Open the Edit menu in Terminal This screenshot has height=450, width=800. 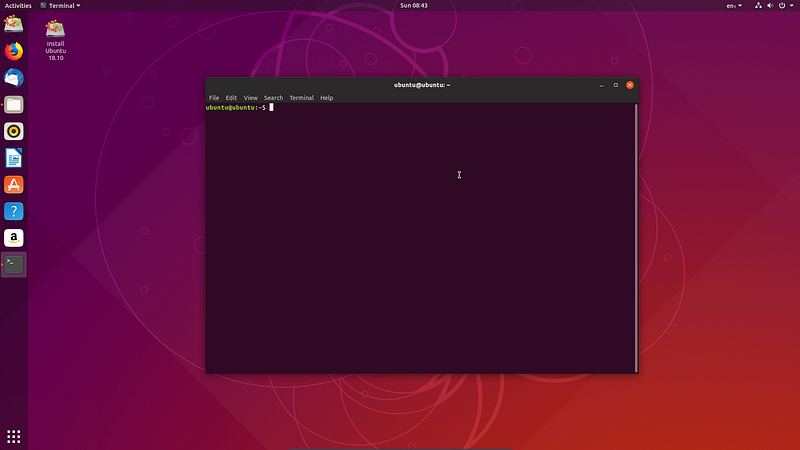coord(231,98)
